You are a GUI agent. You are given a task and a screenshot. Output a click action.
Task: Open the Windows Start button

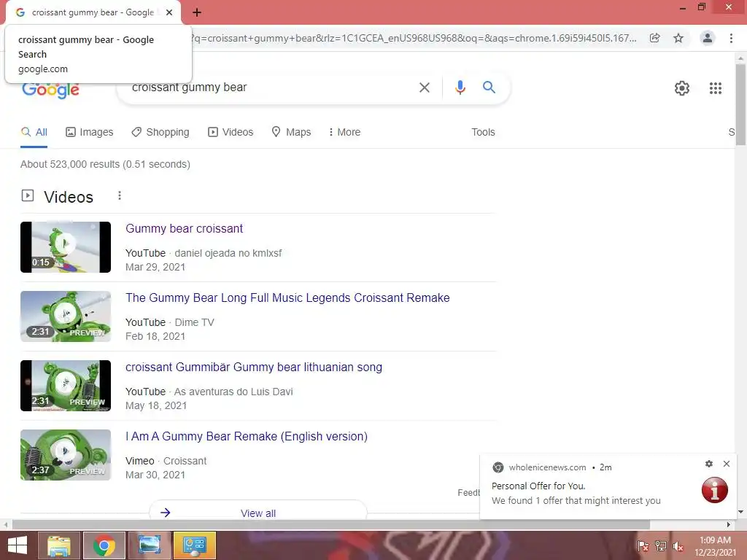tap(18, 545)
